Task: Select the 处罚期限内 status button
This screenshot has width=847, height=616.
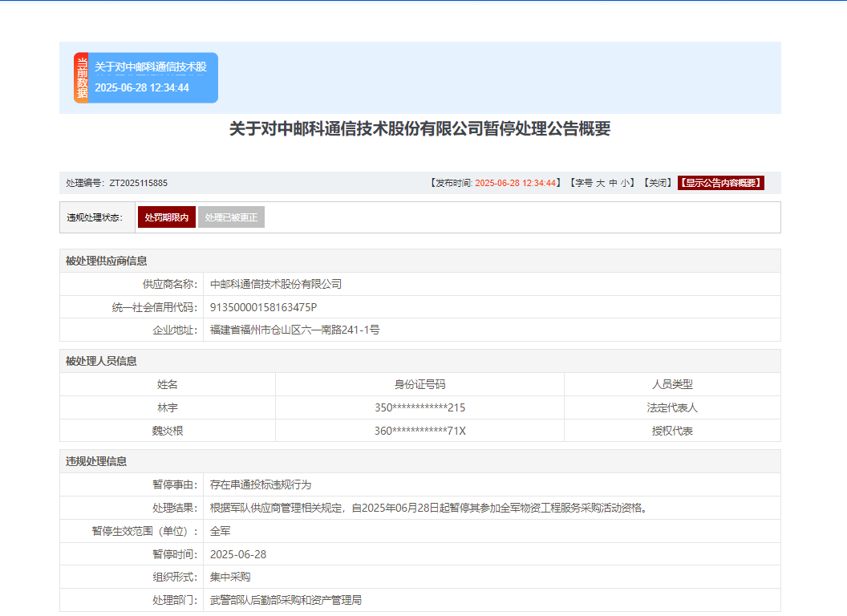Action: click(166, 217)
